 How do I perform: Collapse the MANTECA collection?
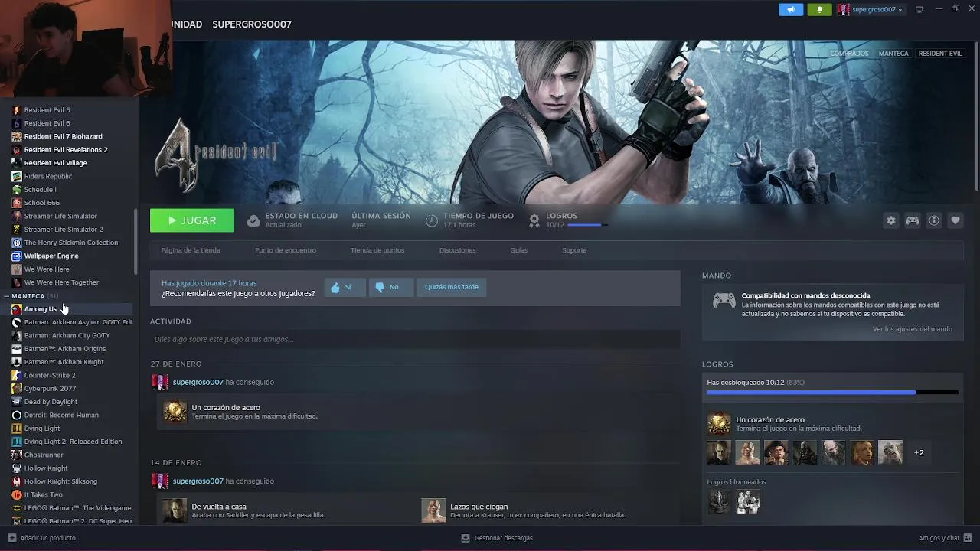7,296
